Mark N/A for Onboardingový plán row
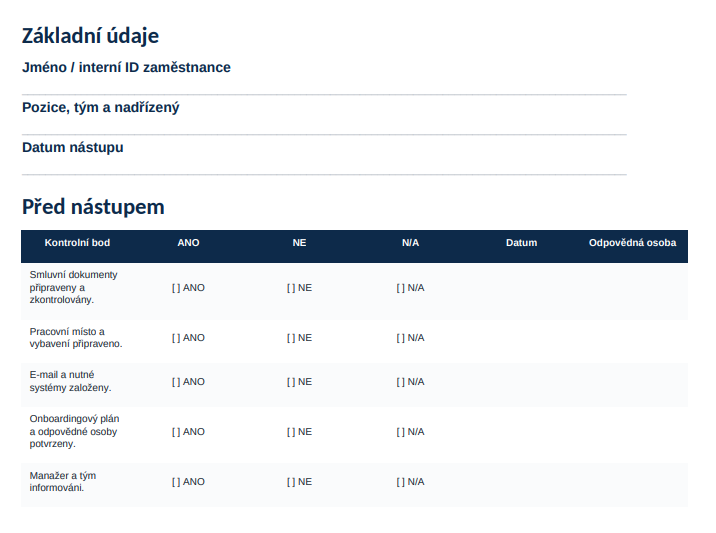The width and height of the screenshot is (716, 533). click(x=410, y=432)
